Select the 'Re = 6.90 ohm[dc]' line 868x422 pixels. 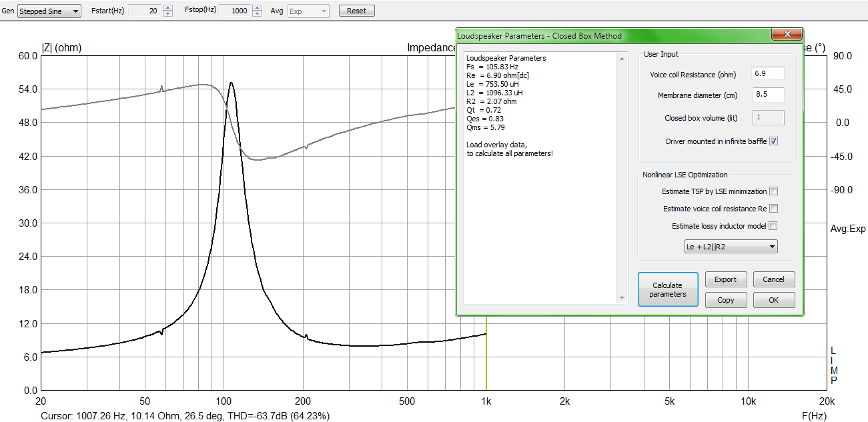point(498,75)
